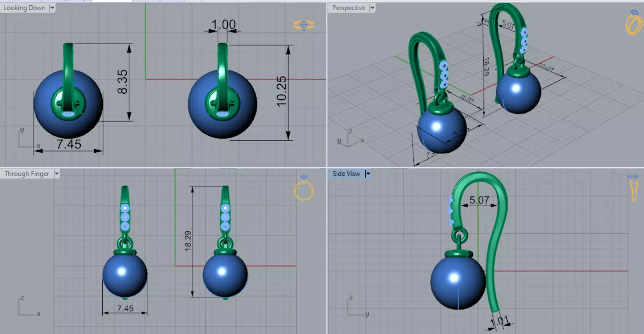Select the pearl beside the 10.25 dimension in Looking Down

(x=223, y=104)
